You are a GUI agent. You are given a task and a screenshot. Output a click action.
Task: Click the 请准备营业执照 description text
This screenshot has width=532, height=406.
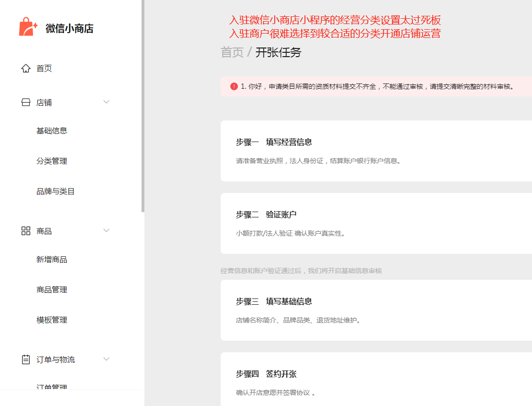[x=319, y=161]
